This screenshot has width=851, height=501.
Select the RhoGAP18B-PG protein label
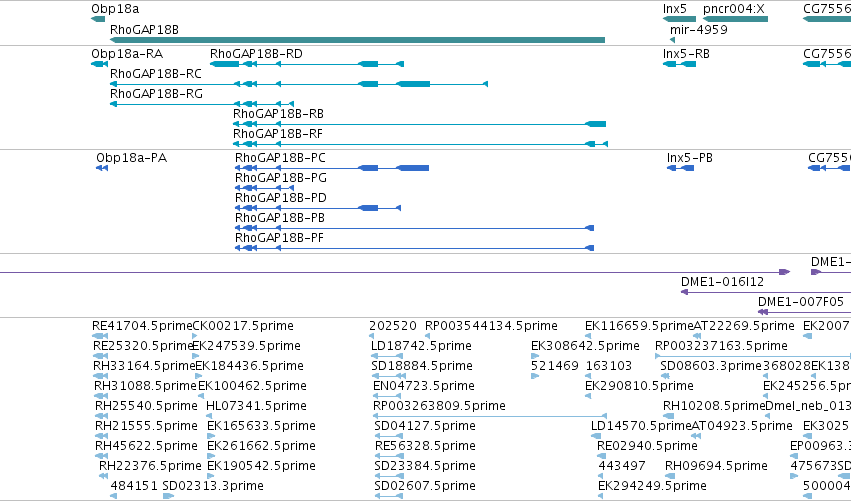[281, 178]
